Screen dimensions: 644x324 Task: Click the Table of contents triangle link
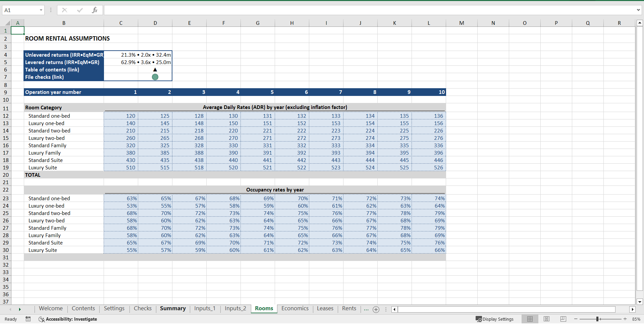click(x=155, y=69)
